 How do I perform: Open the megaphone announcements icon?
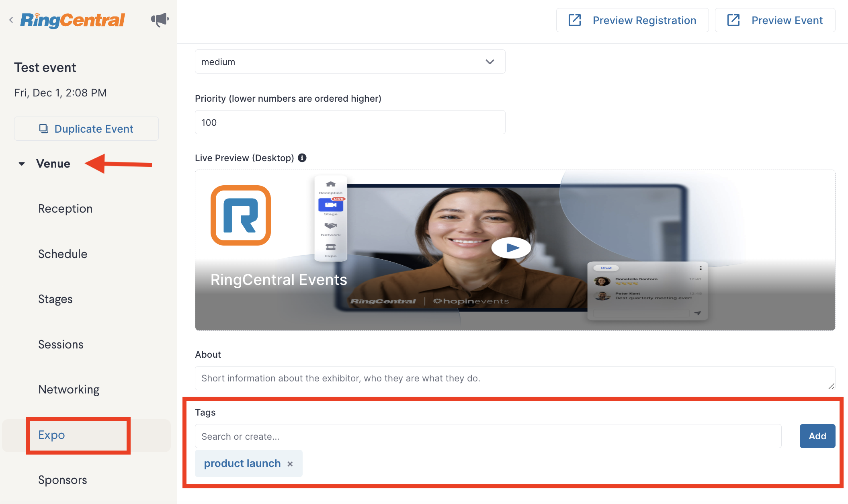pyautogui.click(x=160, y=19)
